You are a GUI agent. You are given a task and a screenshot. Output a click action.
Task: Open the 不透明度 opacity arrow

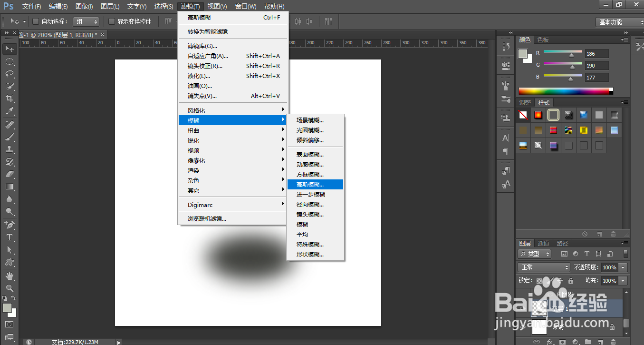coord(624,267)
